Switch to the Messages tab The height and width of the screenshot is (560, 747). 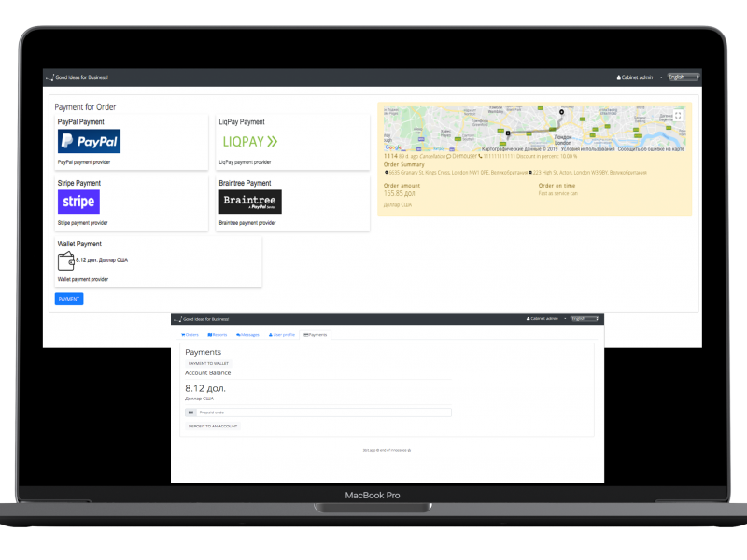tap(247, 335)
